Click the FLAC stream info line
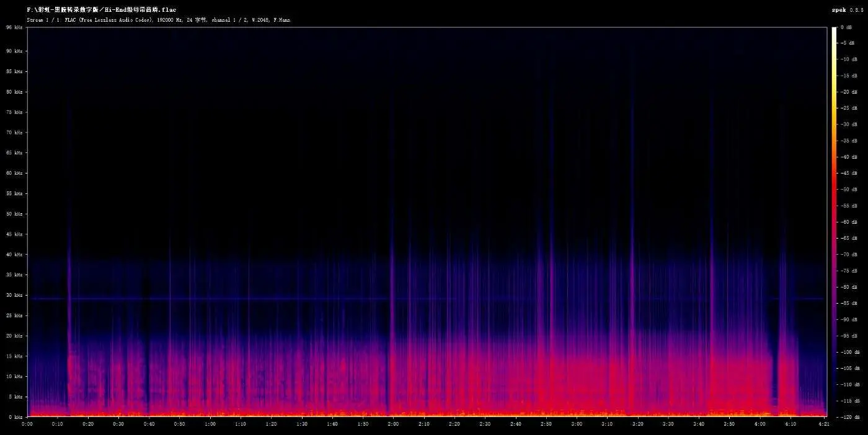This screenshot has width=868, height=435. pos(158,20)
